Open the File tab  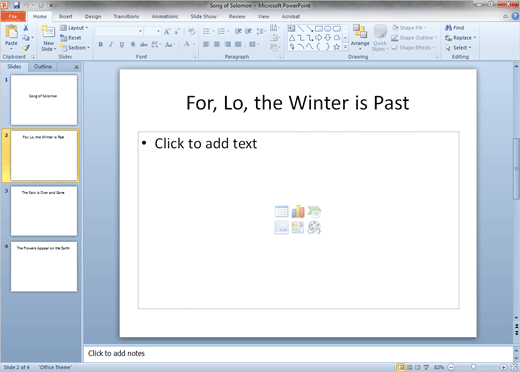tap(13, 16)
